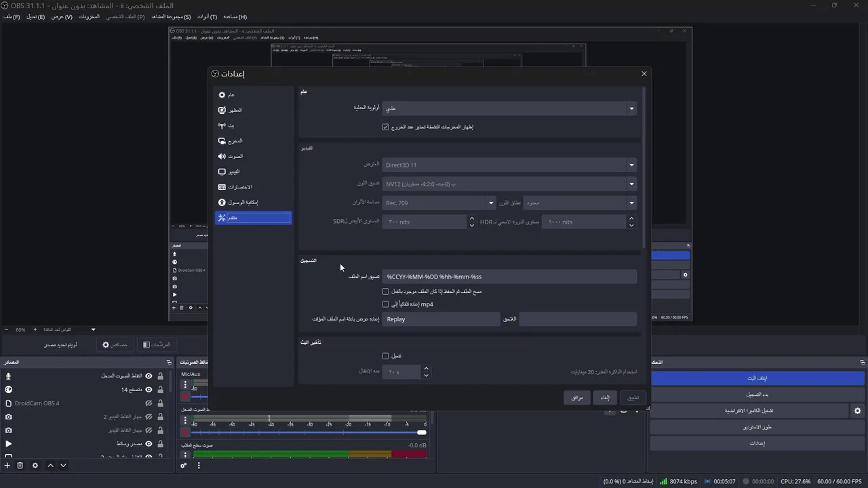Open the Edit (تعديل) menu

35,17
